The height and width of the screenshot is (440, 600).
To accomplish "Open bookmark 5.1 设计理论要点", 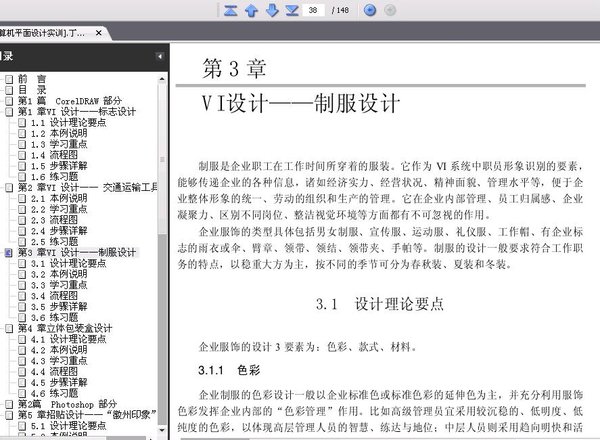I will point(68,426).
